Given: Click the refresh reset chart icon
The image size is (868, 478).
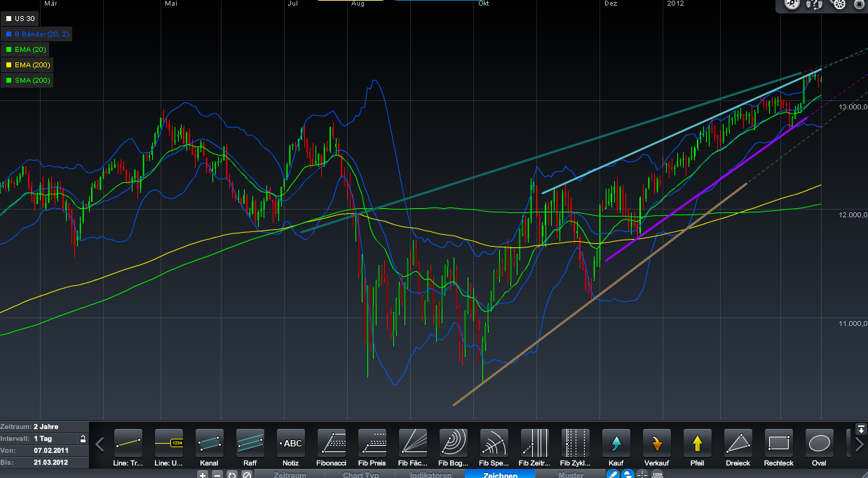Looking at the screenshot, I should (232, 474).
